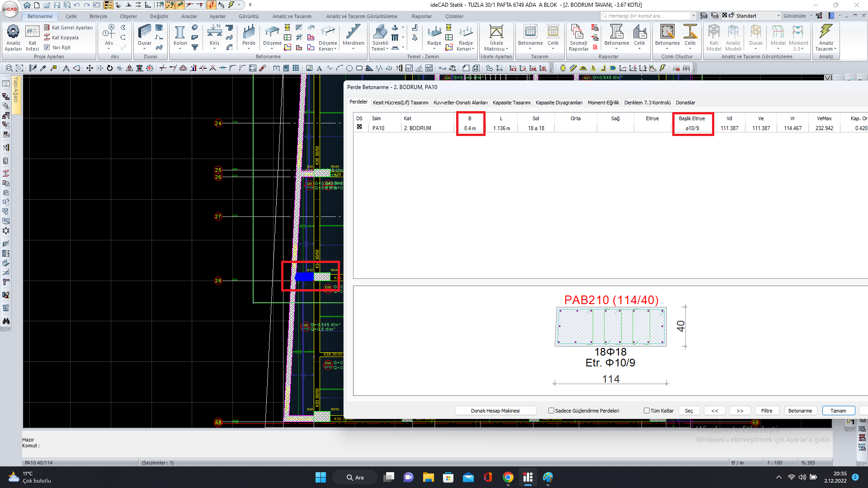Click the Seç button
The image size is (868, 488).
(x=689, y=411)
